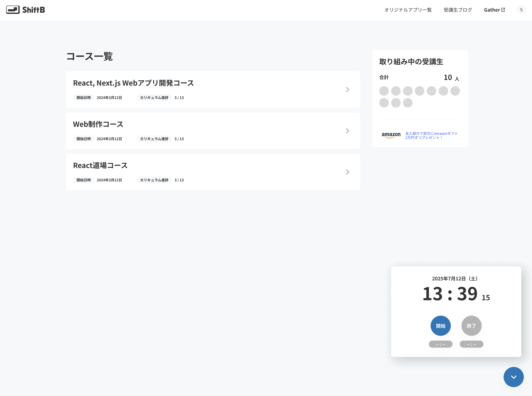Expand the React, Next.js Webアプリ開発コース card chevron
Screen dimensions: 532x396
pos(347,90)
